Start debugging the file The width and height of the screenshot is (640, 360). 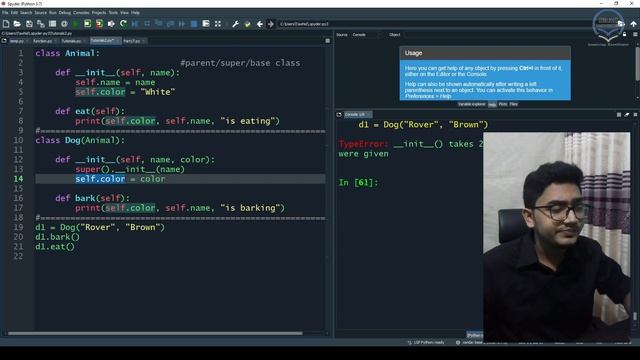pos(135,24)
